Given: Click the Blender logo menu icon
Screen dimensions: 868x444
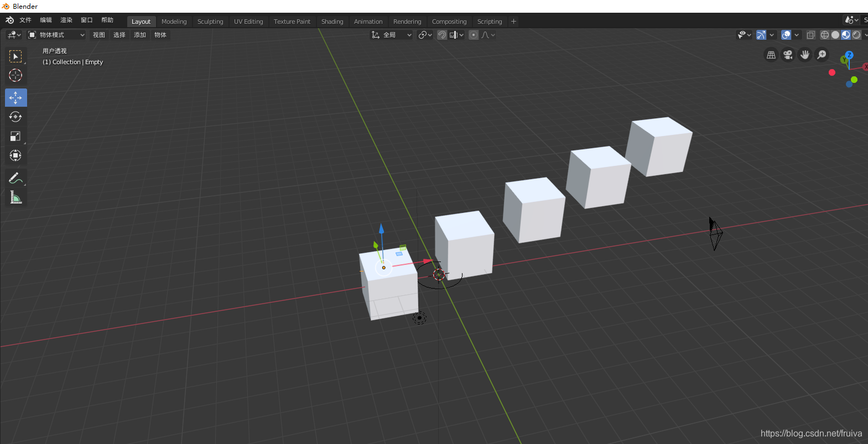Looking at the screenshot, I should pos(9,20).
